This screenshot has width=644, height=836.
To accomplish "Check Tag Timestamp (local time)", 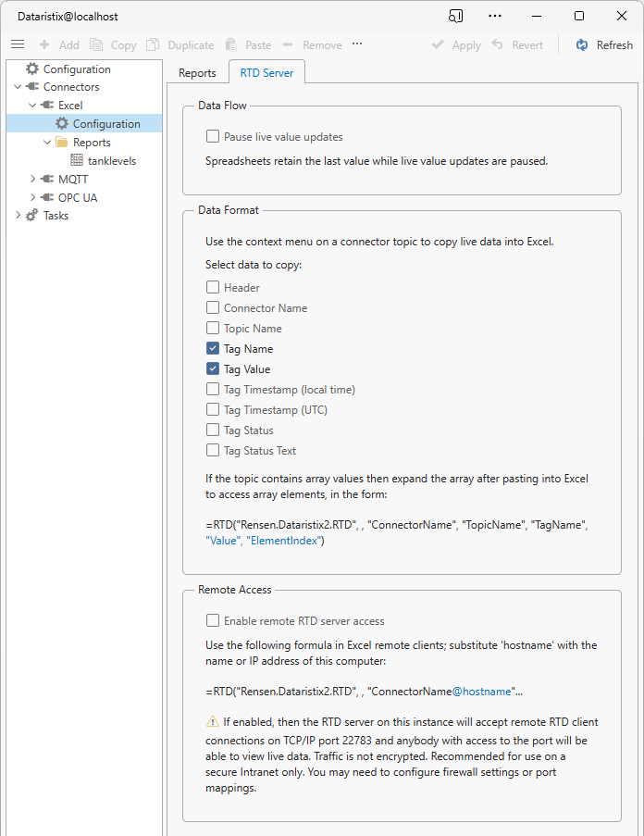I will point(213,389).
